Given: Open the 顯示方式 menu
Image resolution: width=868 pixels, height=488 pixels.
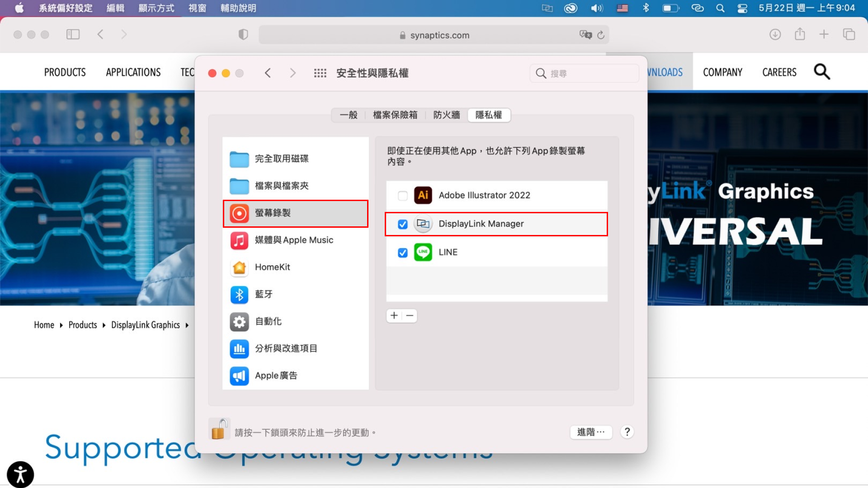Looking at the screenshot, I should [x=156, y=8].
